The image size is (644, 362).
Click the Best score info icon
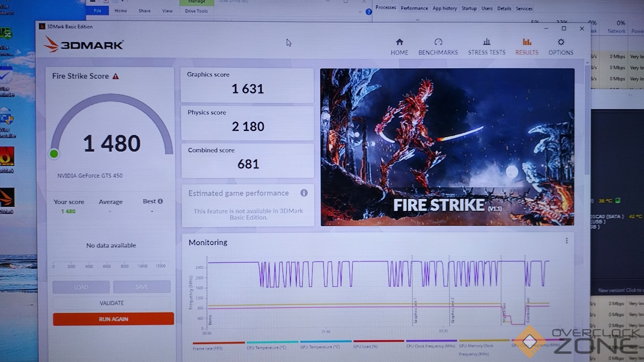pos(160,201)
